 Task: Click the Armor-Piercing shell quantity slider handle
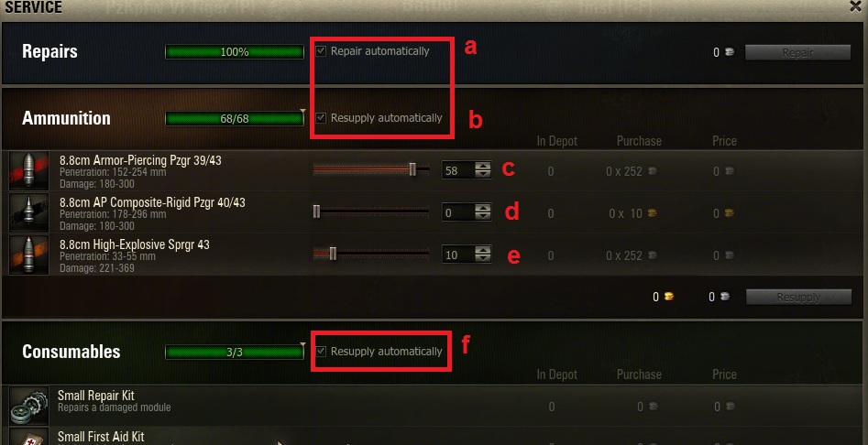tap(412, 169)
